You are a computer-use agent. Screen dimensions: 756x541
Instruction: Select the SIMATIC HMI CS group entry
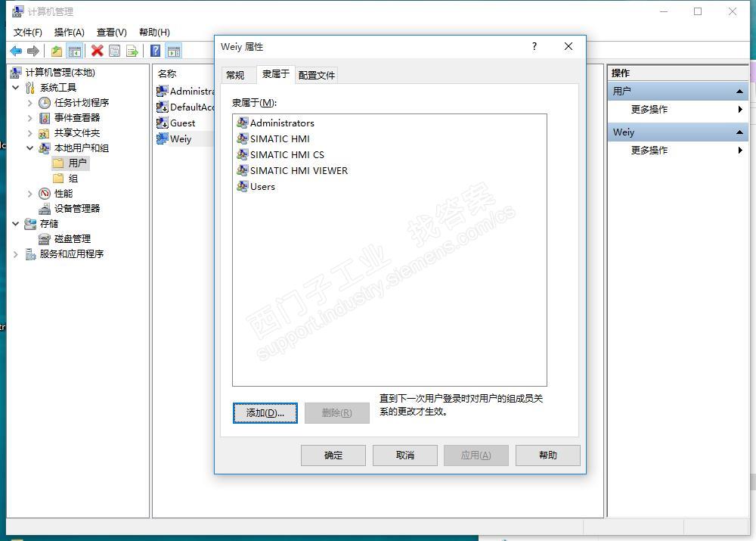tap(280, 155)
